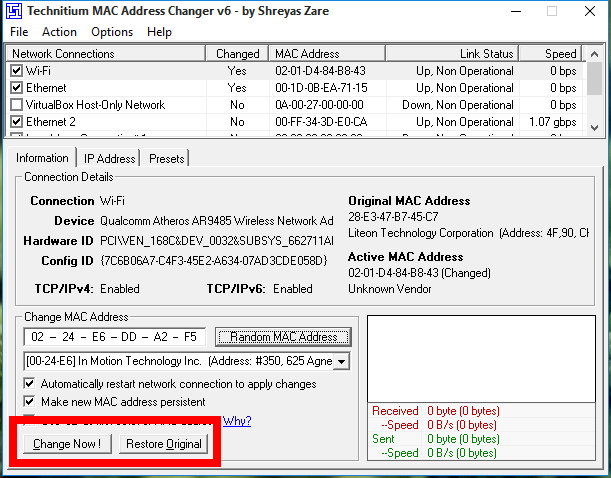Toggle automatically restart network connection option

coord(29,384)
